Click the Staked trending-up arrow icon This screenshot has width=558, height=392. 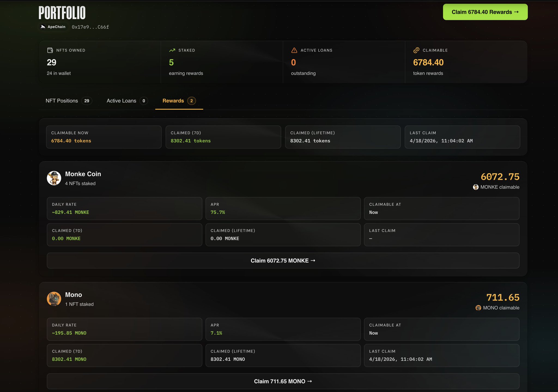tap(172, 50)
